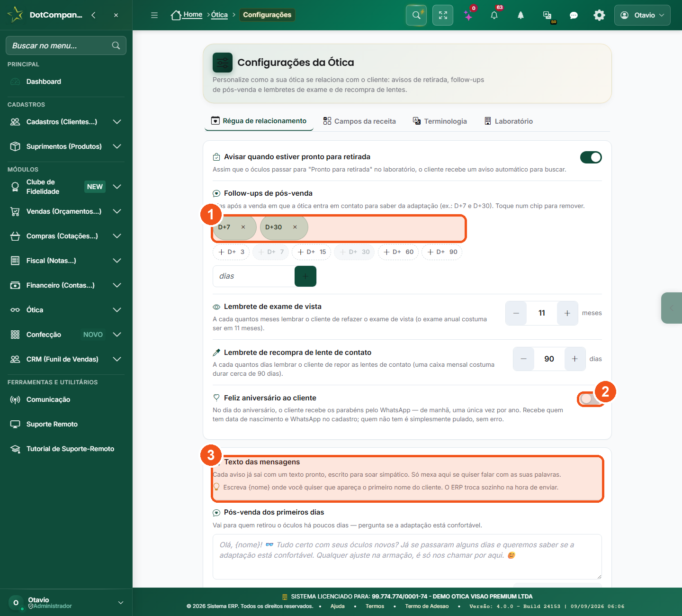682x616 pixels.
Task: Go to Home breadcrumb link
Action: [187, 15]
